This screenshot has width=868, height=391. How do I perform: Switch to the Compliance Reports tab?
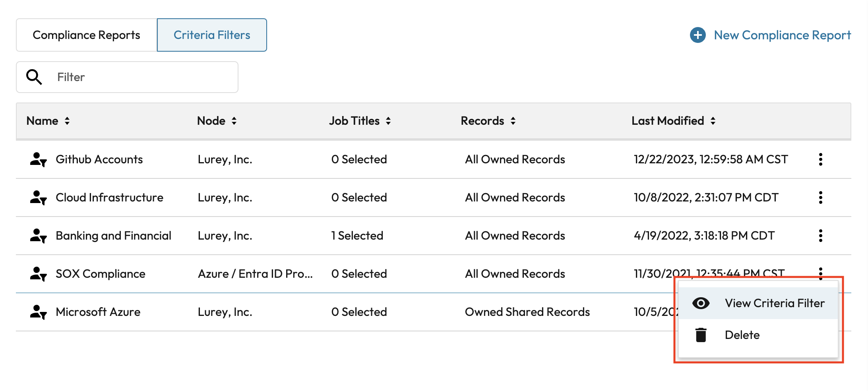point(86,35)
